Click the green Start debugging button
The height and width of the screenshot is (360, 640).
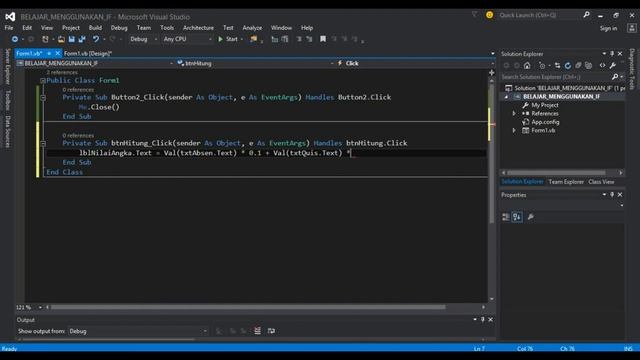pyautogui.click(x=228, y=39)
